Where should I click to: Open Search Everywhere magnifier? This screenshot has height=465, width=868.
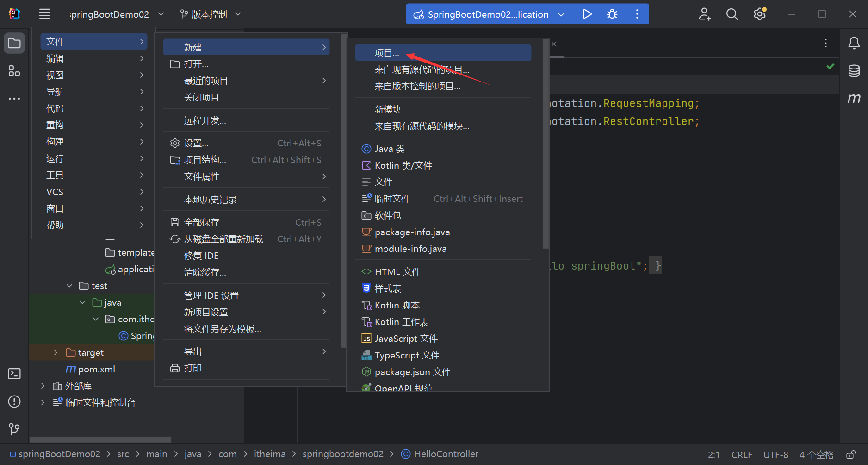pos(732,14)
